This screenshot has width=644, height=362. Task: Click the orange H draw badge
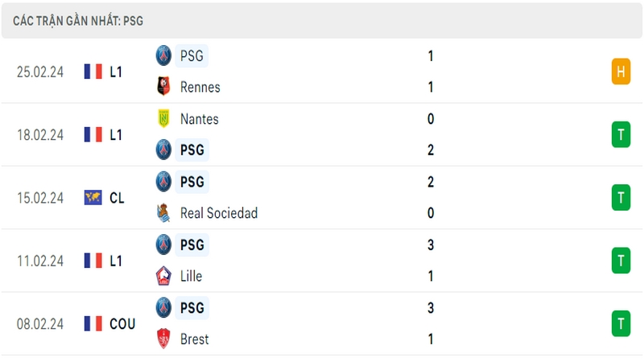pos(621,72)
